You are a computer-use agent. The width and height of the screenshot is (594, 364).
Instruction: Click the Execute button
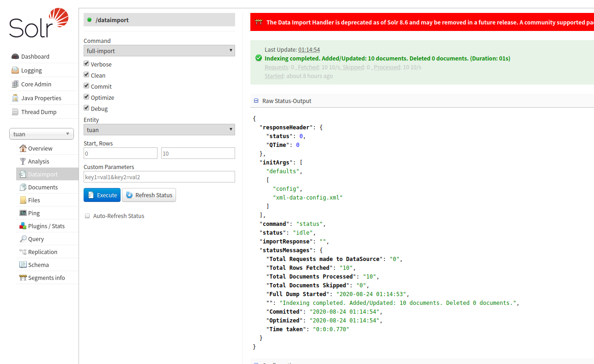[x=102, y=195]
